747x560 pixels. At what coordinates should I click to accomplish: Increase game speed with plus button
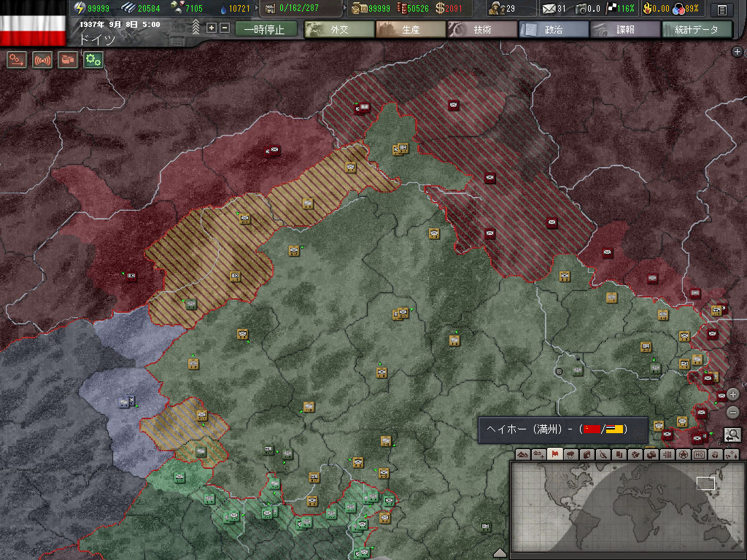212,28
